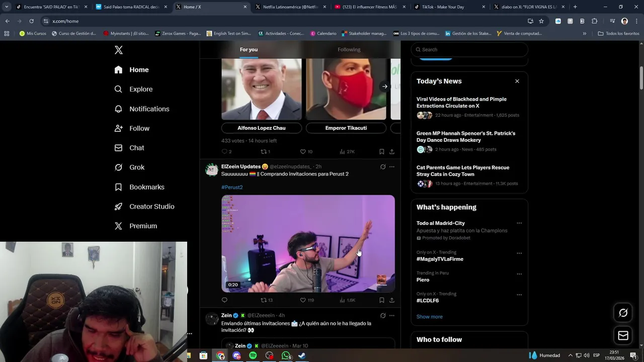Reload the page
The width and height of the screenshot is (644, 362).
pos(31,21)
